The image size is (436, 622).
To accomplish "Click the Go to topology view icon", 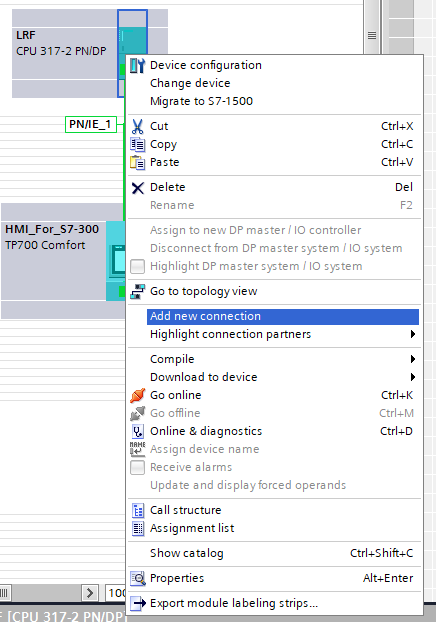I will [x=137, y=291].
